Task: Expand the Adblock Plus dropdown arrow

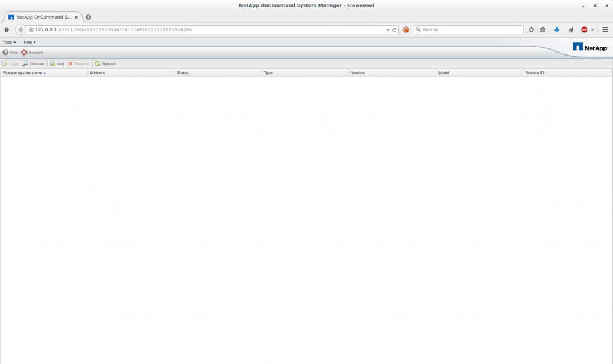Action: click(x=593, y=29)
